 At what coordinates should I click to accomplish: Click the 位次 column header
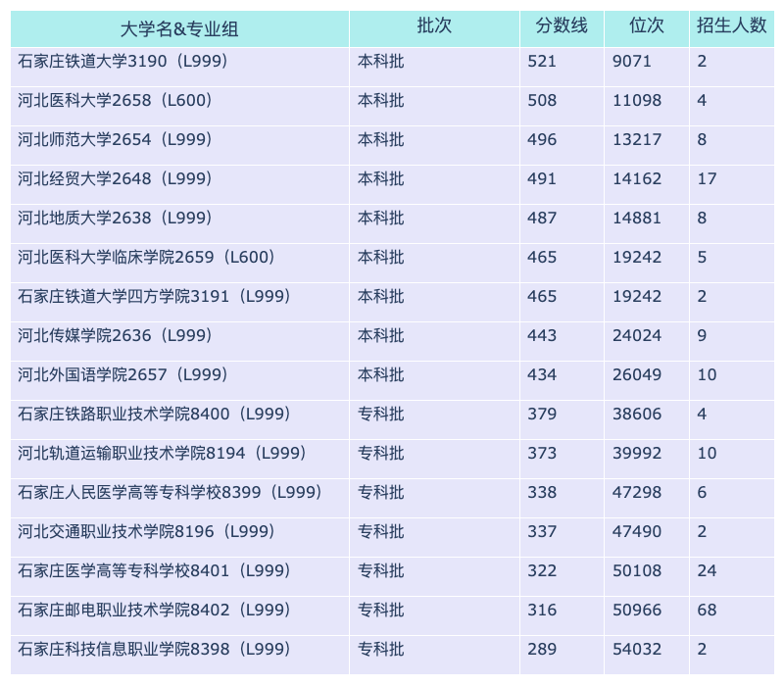647,29
